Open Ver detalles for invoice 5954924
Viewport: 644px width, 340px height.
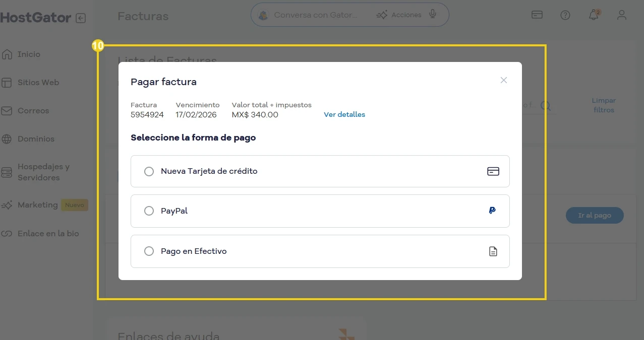pos(344,114)
